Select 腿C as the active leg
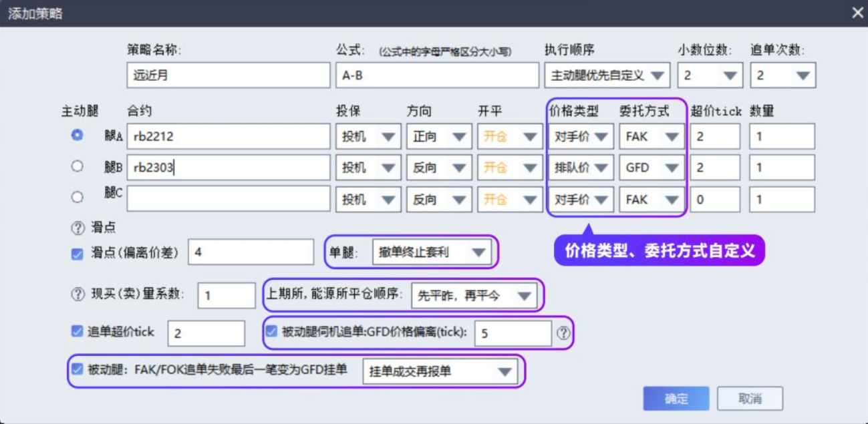 [x=78, y=198]
